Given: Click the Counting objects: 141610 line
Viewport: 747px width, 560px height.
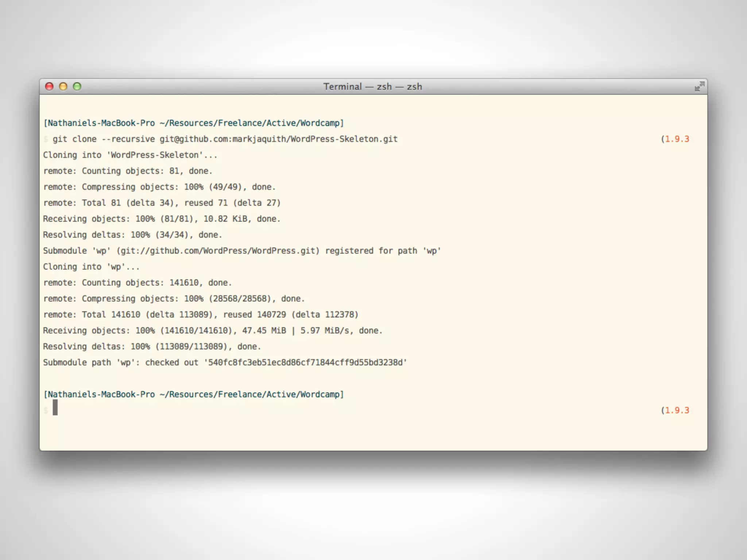Looking at the screenshot, I should click(137, 283).
